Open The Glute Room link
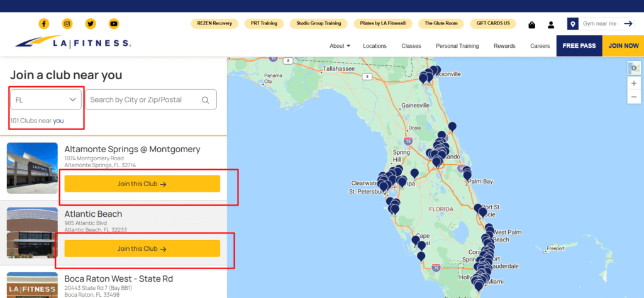Image resolution: width=644 pixels, height=298 pixels. [441, 23]
